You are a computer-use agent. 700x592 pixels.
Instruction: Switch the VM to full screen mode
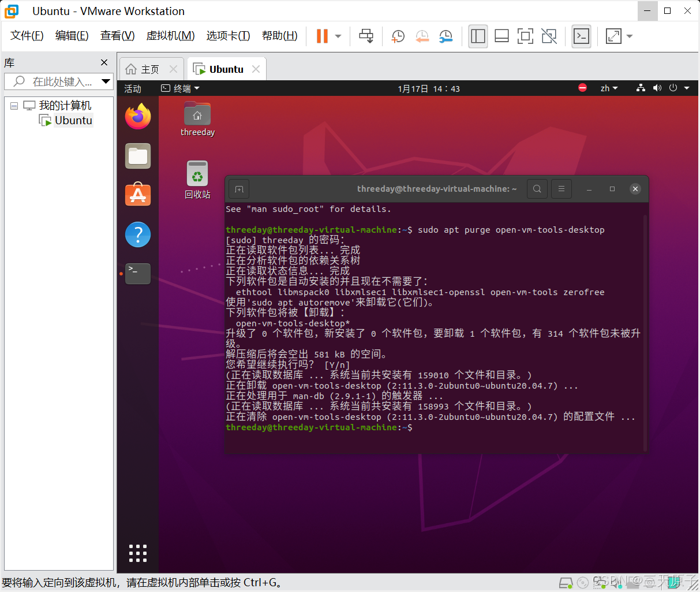[x=525, y=36]
